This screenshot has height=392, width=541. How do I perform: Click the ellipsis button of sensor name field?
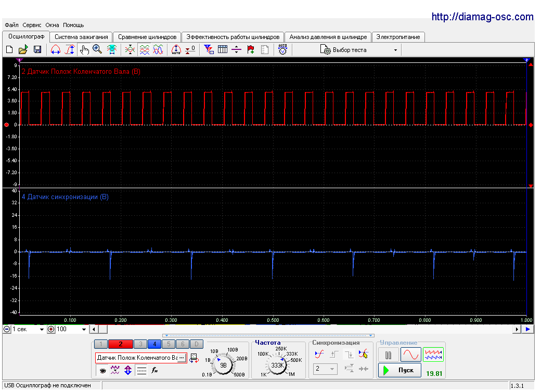coord(182,358)
